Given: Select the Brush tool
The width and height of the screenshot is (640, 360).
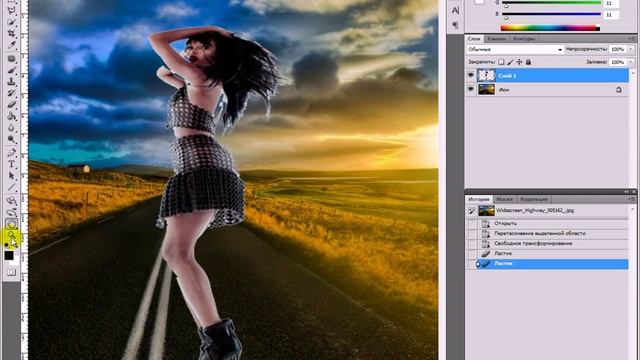Looking at the screenshot, I should (x=11, y=70).
